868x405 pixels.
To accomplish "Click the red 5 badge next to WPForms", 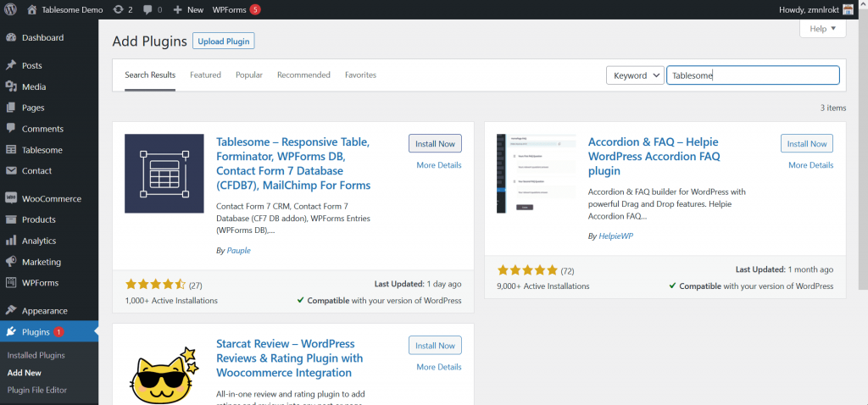I will pyautogui.click(x=254, y=9).
